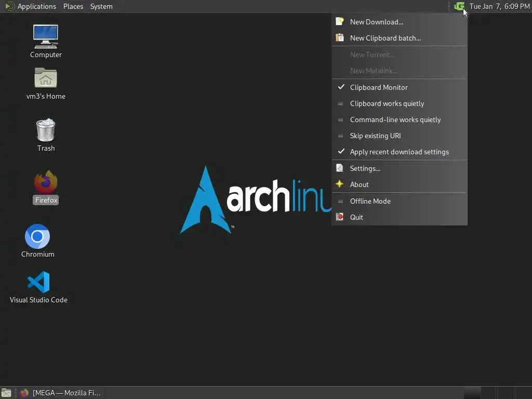
Task: Toggle Clipboard Monitor off
Action: [x=400, y=87]
